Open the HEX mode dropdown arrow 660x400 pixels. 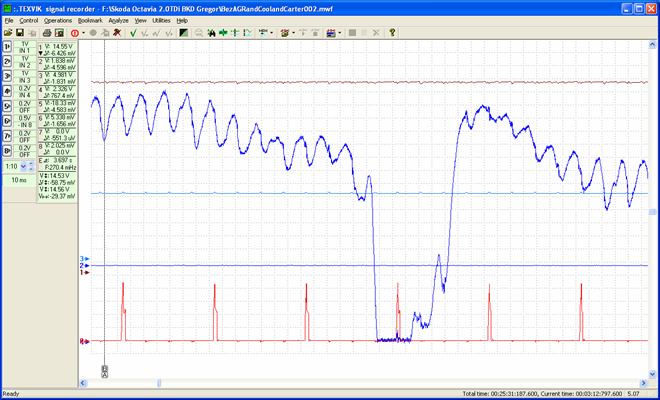pyautogui.click(x=271, y=33)
